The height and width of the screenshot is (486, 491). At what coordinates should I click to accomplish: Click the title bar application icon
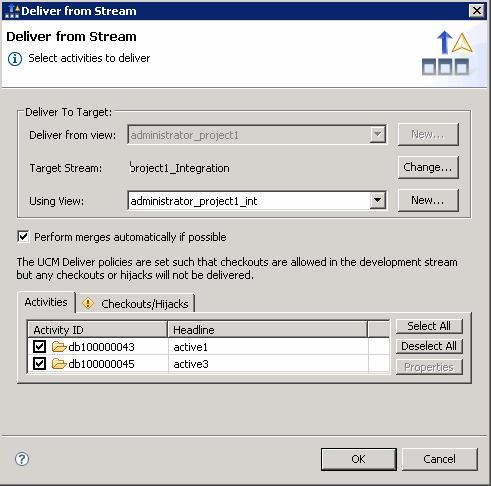pyautogui.click(x=12, y=11)
